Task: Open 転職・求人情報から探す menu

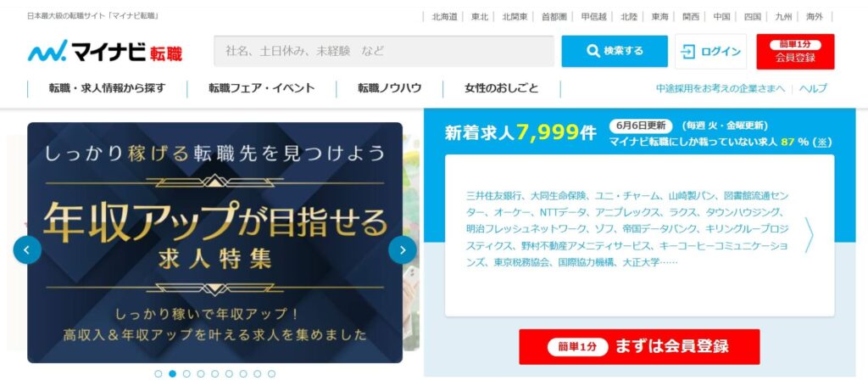Action: [x=107, y=88]
